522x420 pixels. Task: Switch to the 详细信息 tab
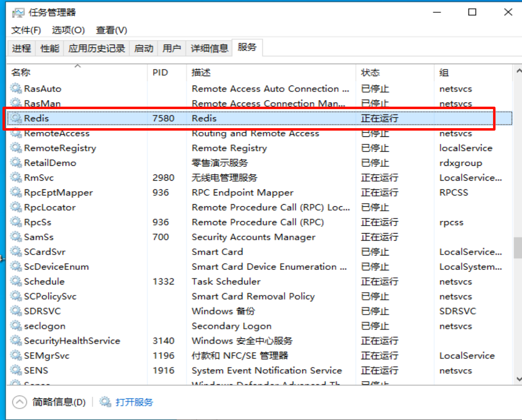pos(209,48)
